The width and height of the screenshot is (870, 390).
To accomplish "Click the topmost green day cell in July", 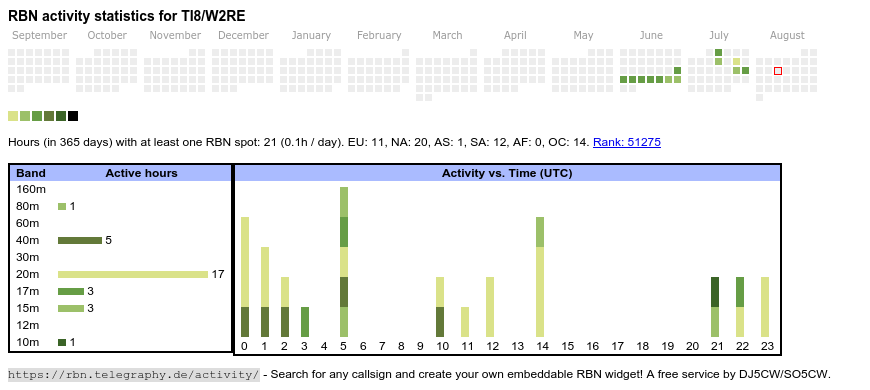I will 719,53.
